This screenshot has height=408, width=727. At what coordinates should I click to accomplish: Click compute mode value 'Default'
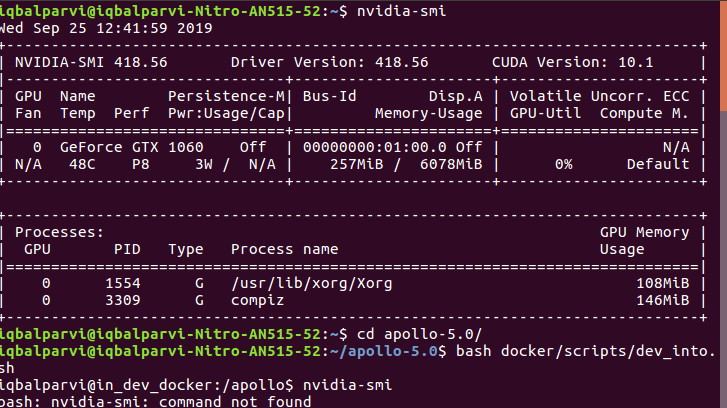(x=658, y=164)
